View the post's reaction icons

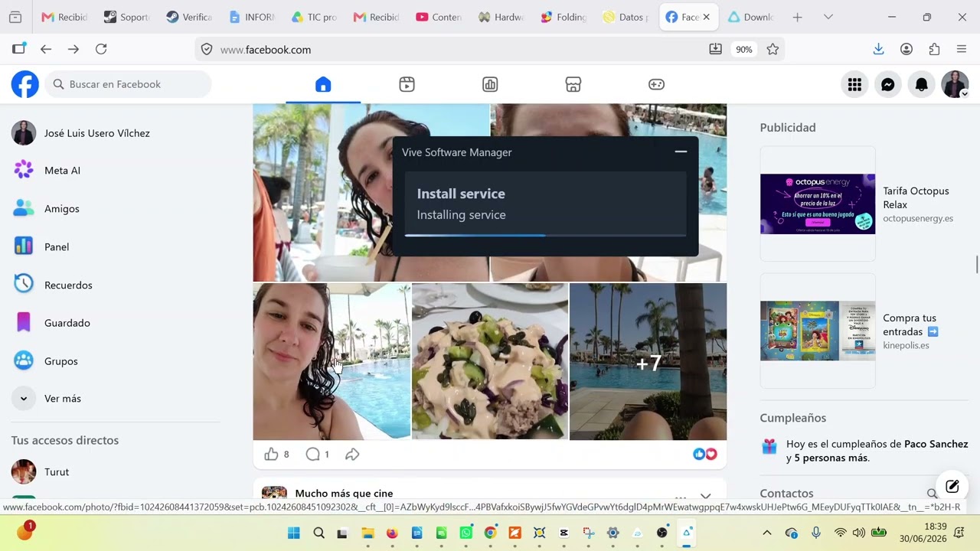tap(704, 455)
